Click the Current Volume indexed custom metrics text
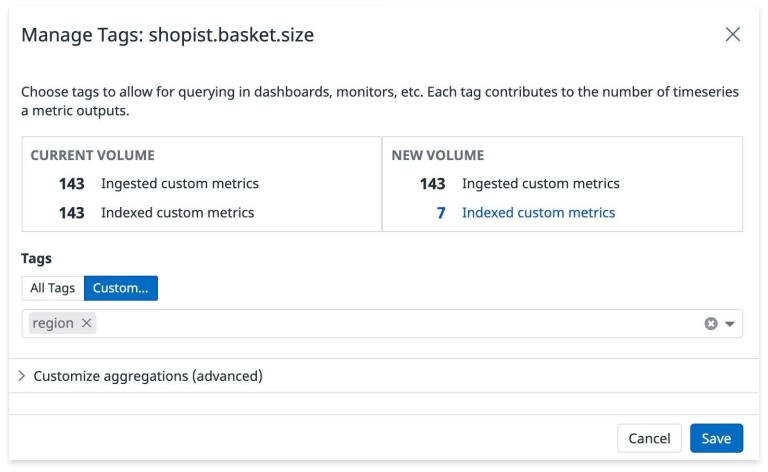 177,213
